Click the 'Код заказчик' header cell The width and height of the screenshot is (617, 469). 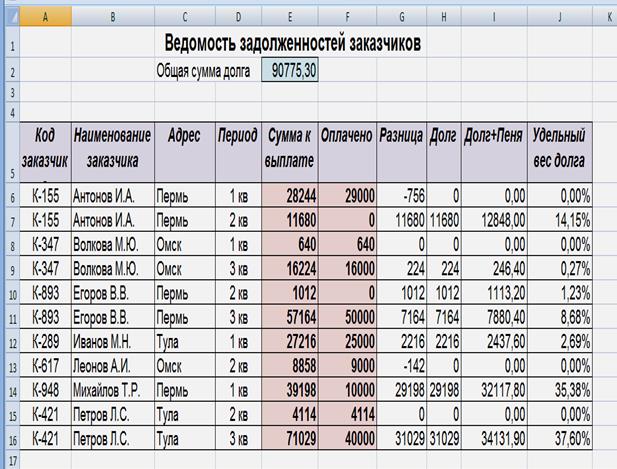pyautogui.click(x=45, y=152)
